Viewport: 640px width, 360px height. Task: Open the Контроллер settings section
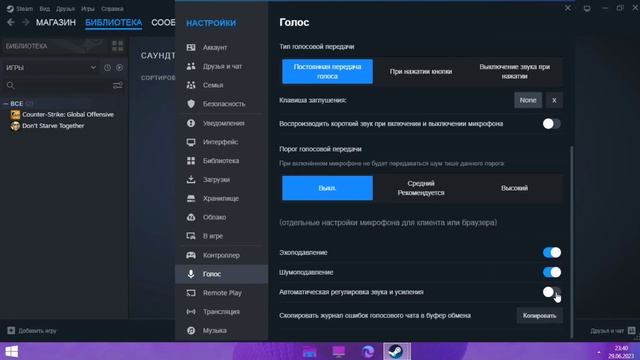[x=221, y=255]
